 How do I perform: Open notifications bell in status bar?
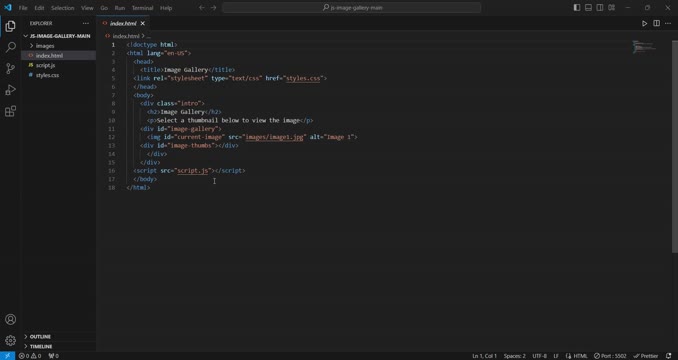[668, 356]
